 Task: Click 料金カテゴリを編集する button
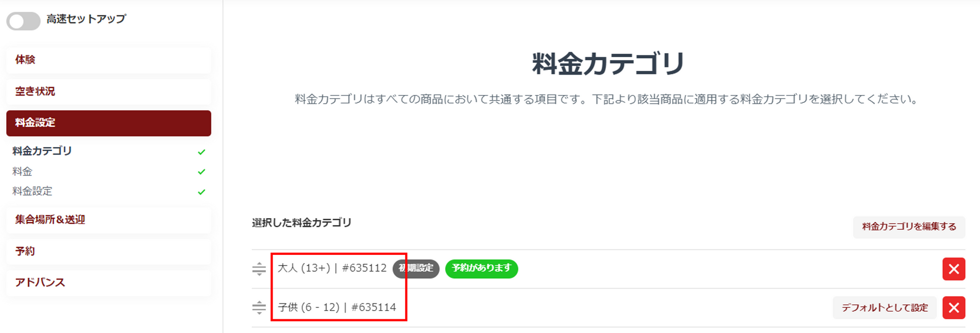tap(909, 227)
